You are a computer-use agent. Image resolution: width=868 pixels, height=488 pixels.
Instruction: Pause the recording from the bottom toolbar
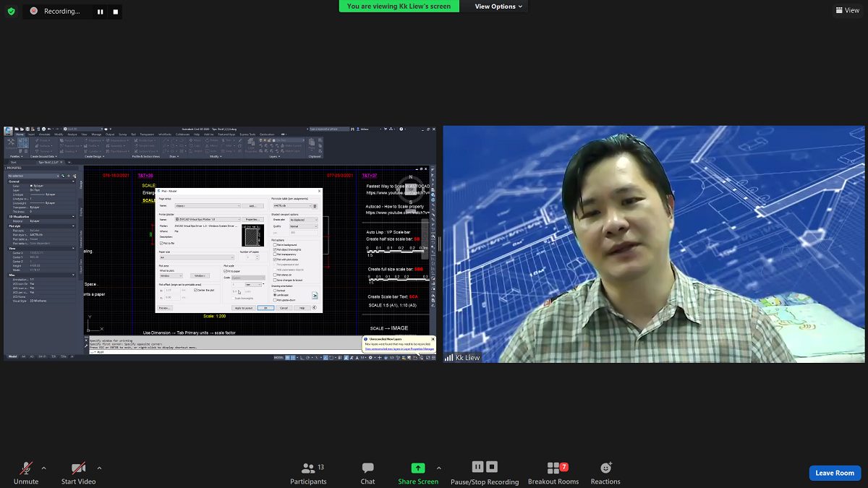click(x=477, y=467)
